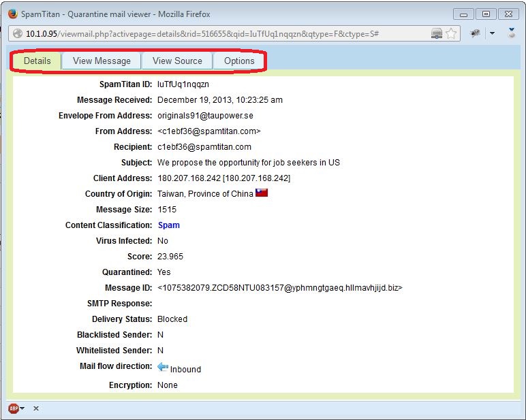Close the add-on bar with the x
Screen dimensions: 526x420
point(36,408)
